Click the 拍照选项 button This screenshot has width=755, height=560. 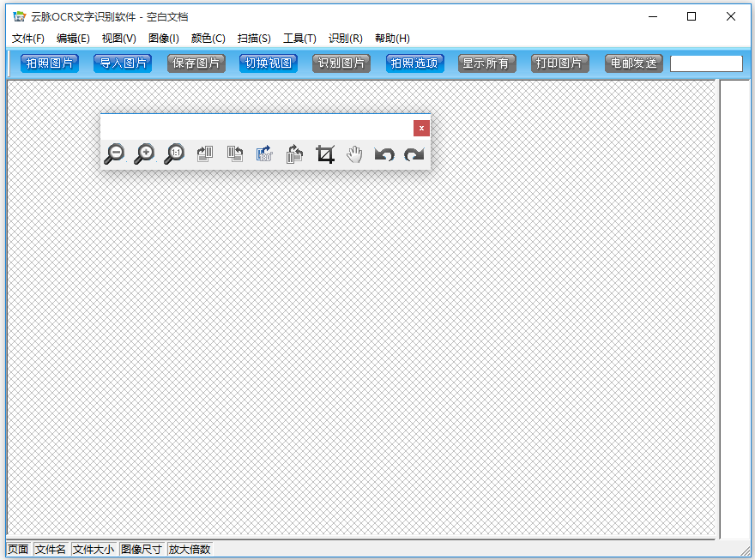click(414, 63)
